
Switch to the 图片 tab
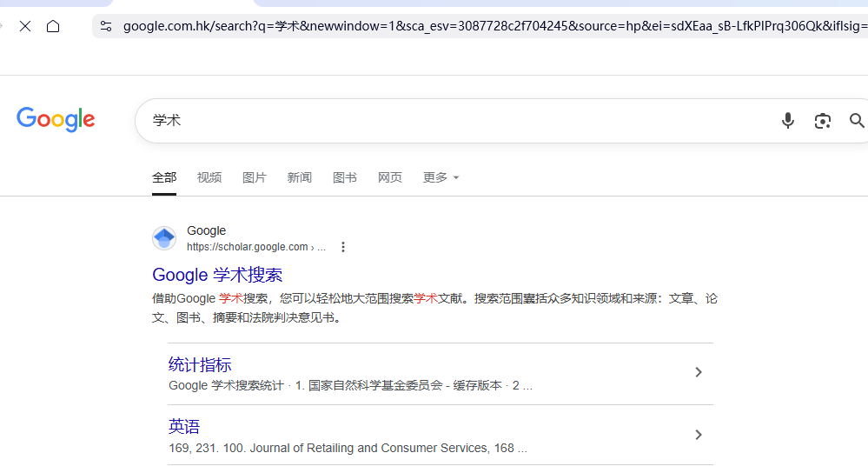pyautogui.click(x=255, y=177)
